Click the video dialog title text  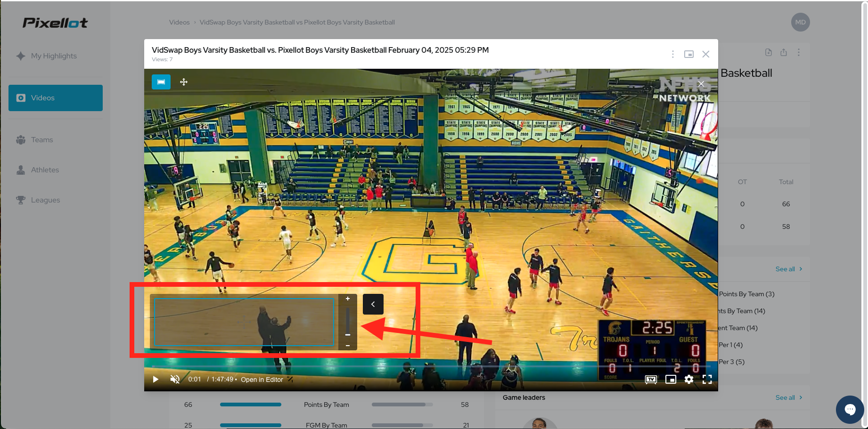click(x=320, y=50)
